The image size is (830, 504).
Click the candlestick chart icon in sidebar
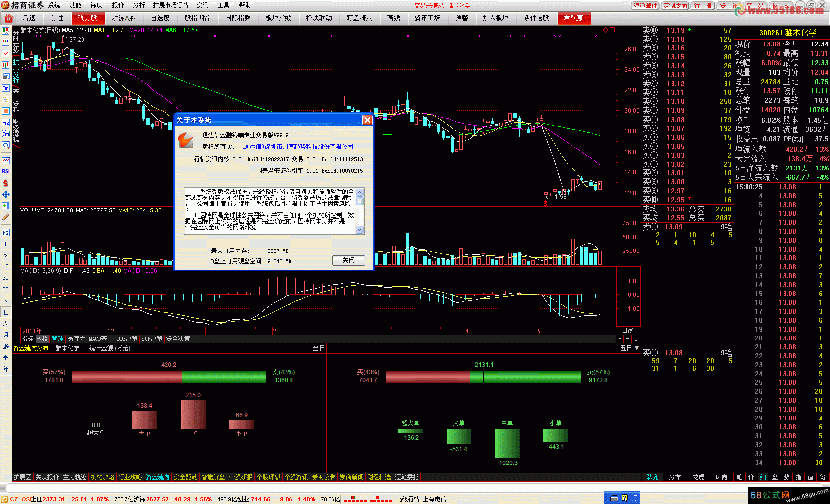click(6, 65)
